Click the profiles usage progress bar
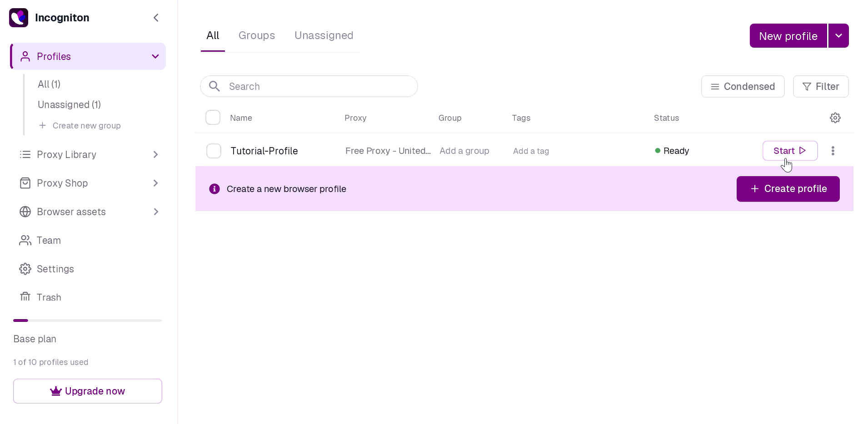This screenshot has width=868, height=424. click(88, 320)
